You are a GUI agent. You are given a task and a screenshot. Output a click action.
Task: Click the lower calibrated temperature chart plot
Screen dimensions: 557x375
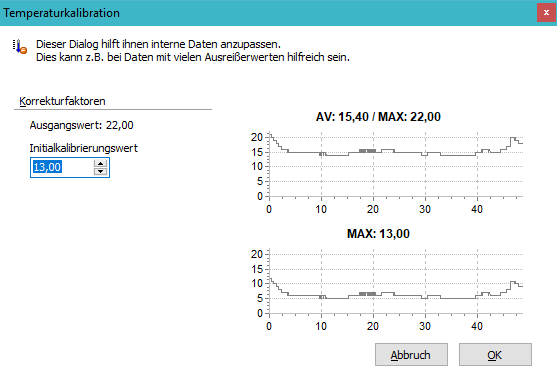coord(396,281)
